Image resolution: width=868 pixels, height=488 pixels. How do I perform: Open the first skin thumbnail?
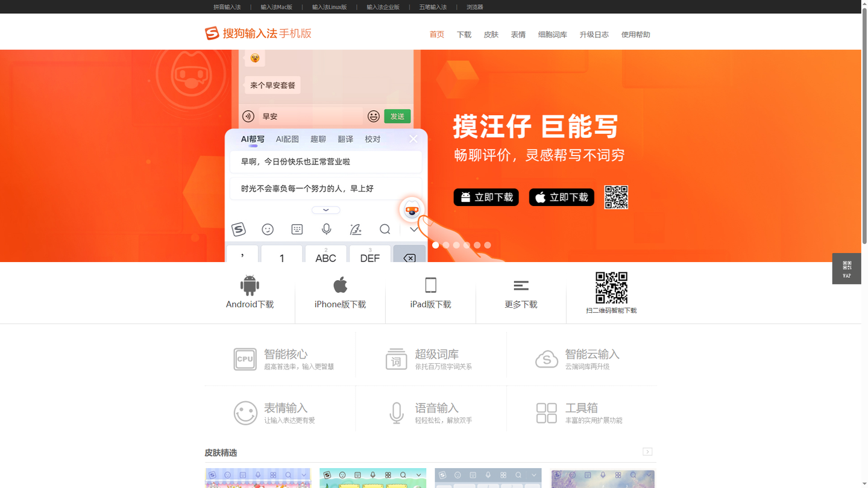(258, 478)
